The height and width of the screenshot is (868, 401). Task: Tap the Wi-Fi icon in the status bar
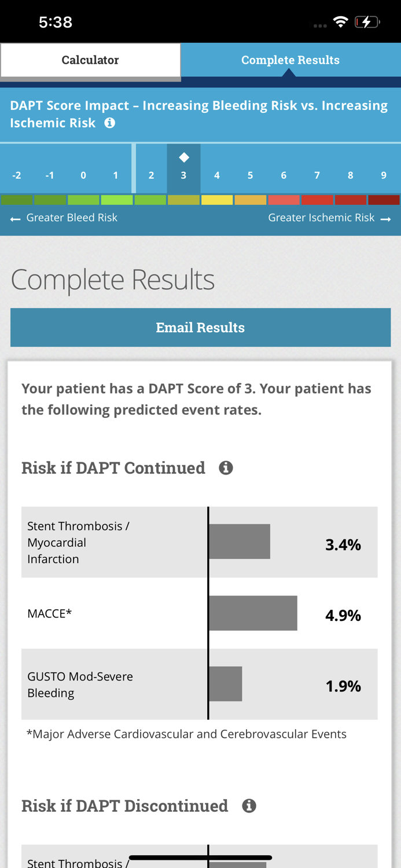[x=340, y=21]
